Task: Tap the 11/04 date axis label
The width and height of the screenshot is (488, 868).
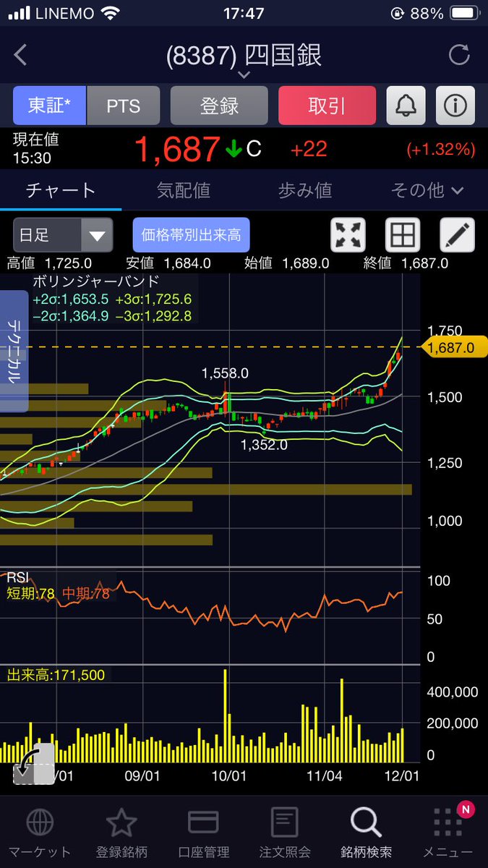Action: [325, 775]
